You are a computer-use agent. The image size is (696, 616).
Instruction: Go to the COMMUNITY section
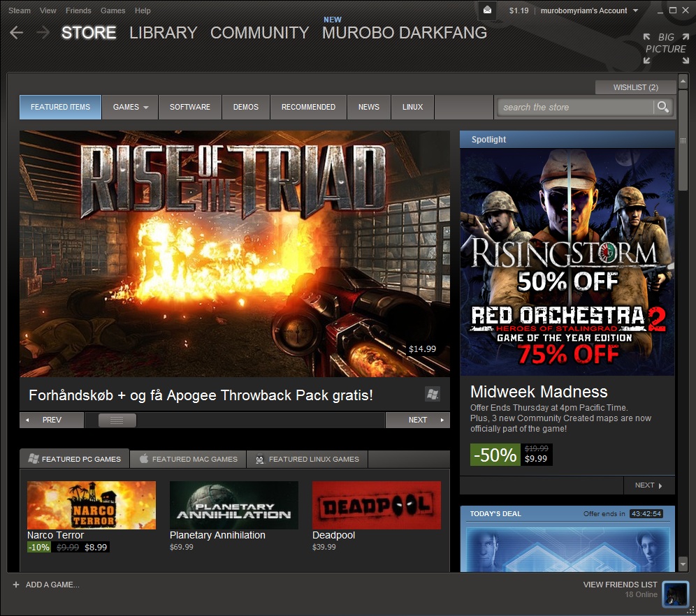click(x=260, y=32)
